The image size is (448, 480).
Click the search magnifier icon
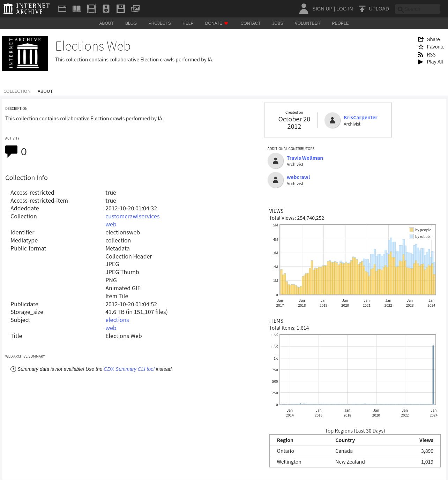[x=401, y=9]
